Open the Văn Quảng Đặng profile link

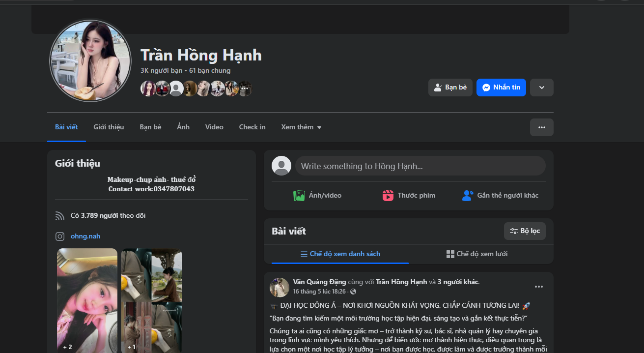(319, 282)
